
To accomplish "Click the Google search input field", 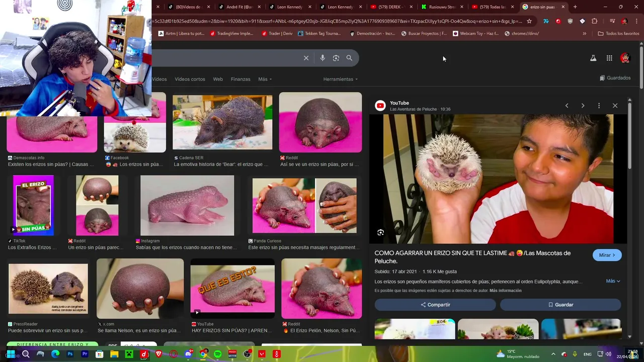I will point(226,58).
